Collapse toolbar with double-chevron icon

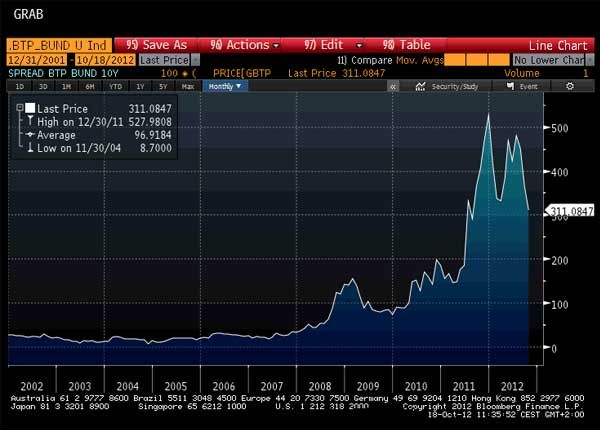394,87
